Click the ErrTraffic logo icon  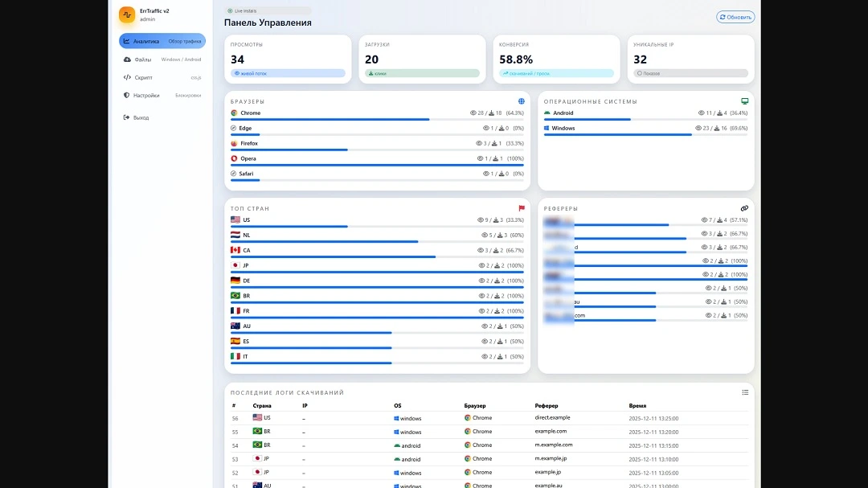tap(127, 14)
